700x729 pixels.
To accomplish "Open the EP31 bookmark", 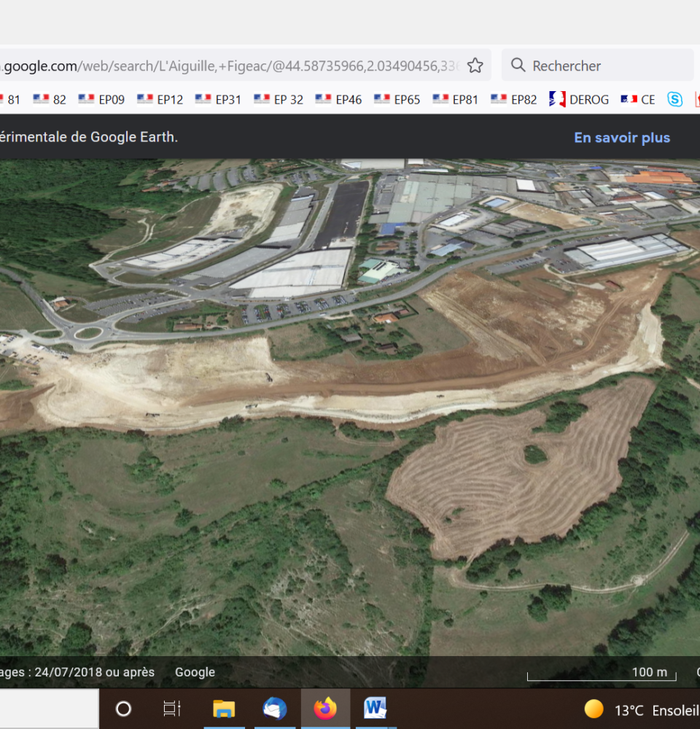I will click(x=218, y=99).
